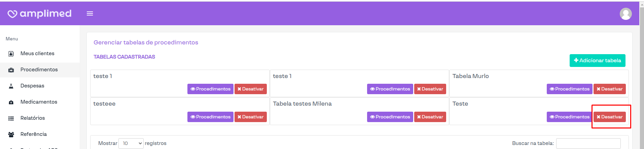Click the Relatórios list icon
Viewport: 644px width, 149px height.
tap(11, 118)
